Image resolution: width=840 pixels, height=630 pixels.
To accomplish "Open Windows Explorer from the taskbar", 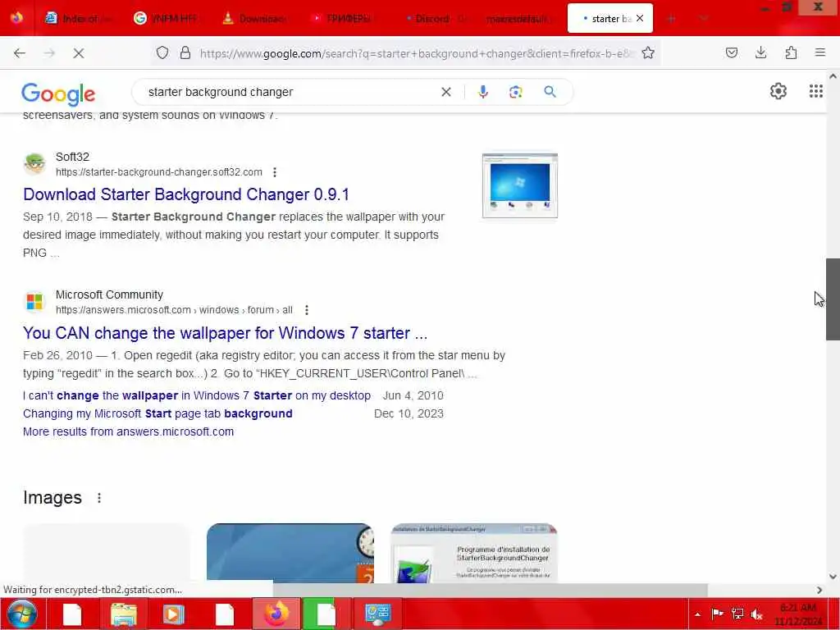I will (x=124, y=614).
